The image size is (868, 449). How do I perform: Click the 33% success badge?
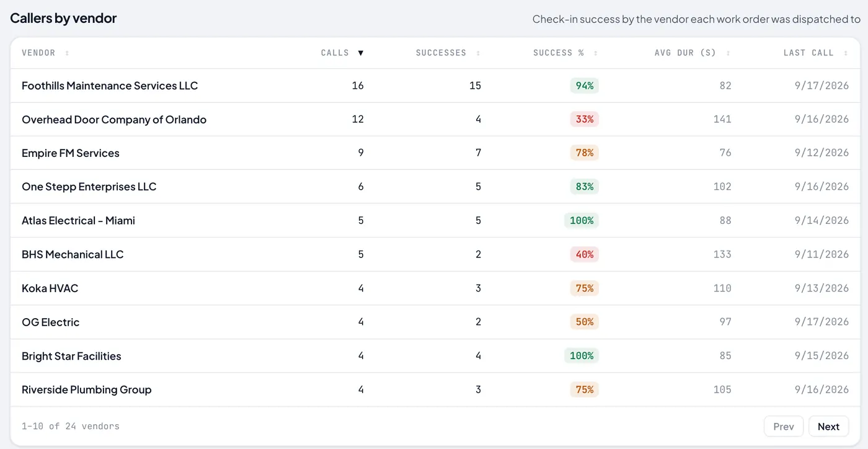(x=585, y=119)
